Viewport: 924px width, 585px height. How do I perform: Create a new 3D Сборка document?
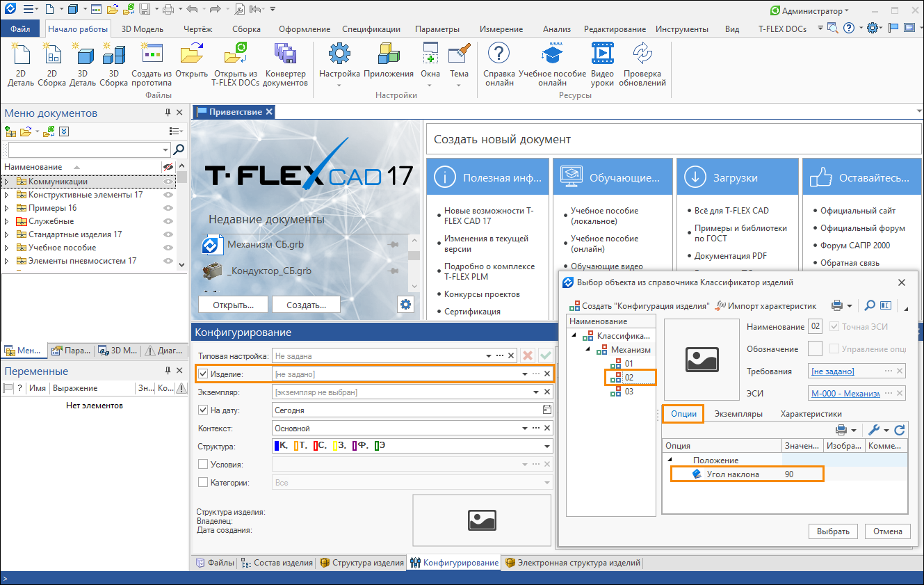pyautogui.click(x=113, y=64)
